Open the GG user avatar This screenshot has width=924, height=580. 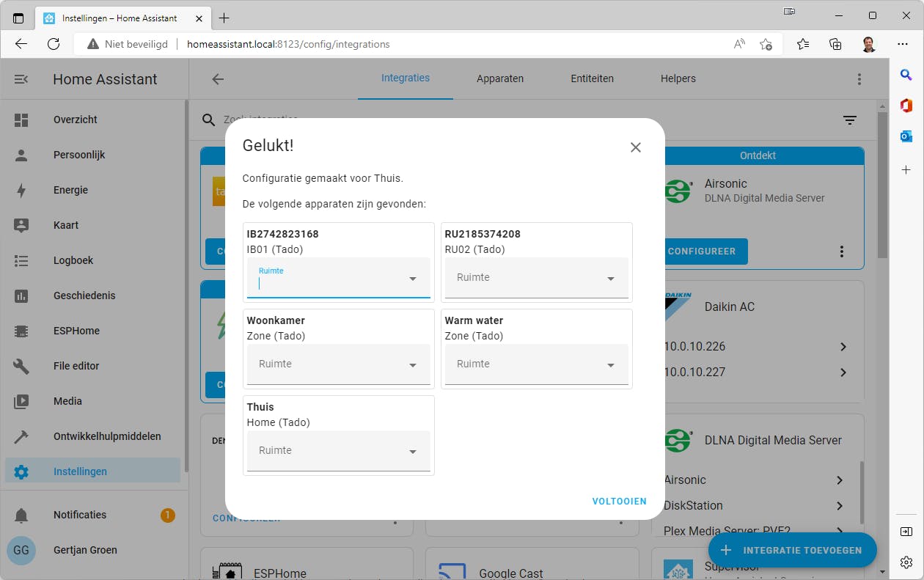[21, 550]
